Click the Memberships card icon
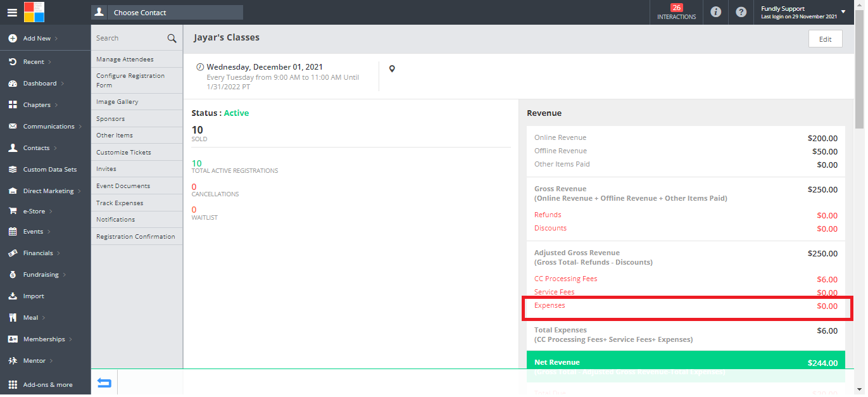Screen dimensions: 868x397 [13, 339]
